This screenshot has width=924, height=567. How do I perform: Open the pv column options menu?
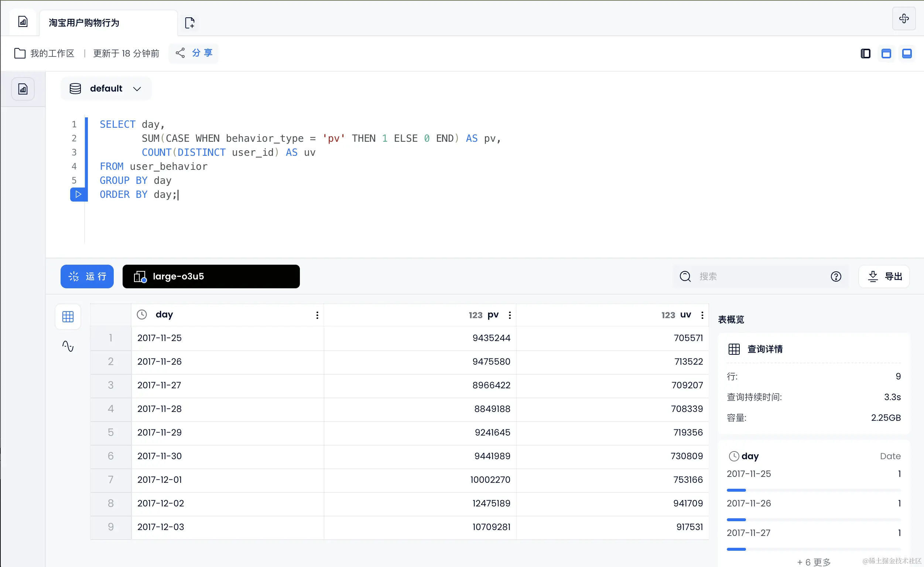[510, 315]
